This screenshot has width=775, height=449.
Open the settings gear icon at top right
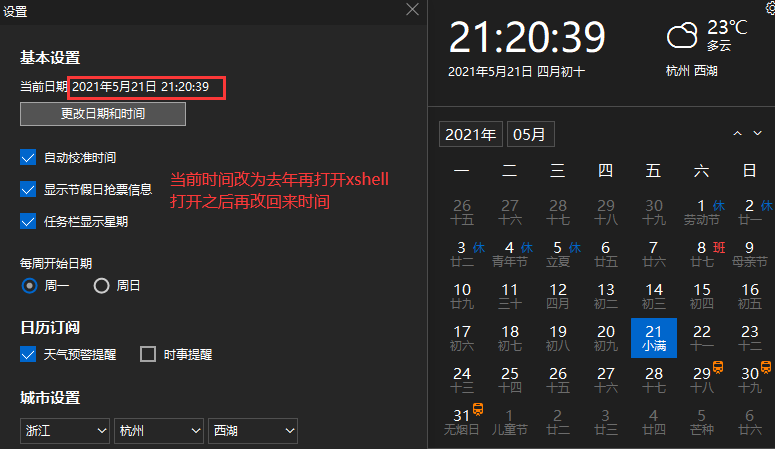pyautogui.click(x=771, y=7)
